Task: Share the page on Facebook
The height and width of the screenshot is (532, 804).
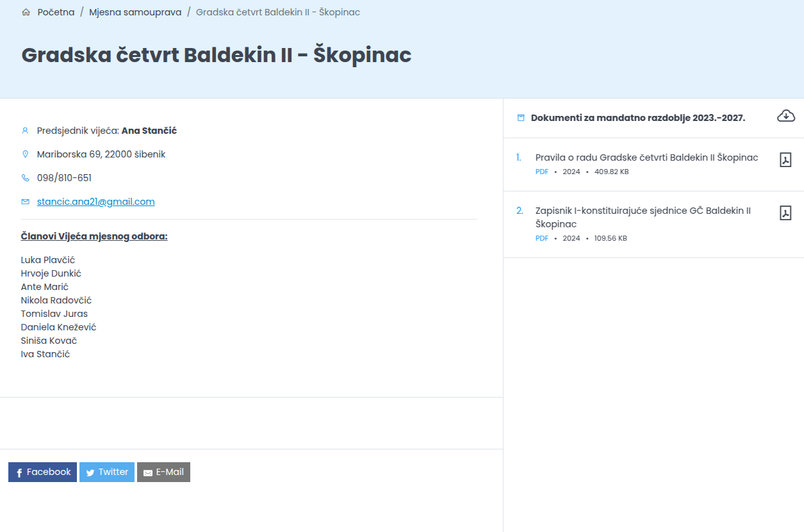Action: coord(42,472)
